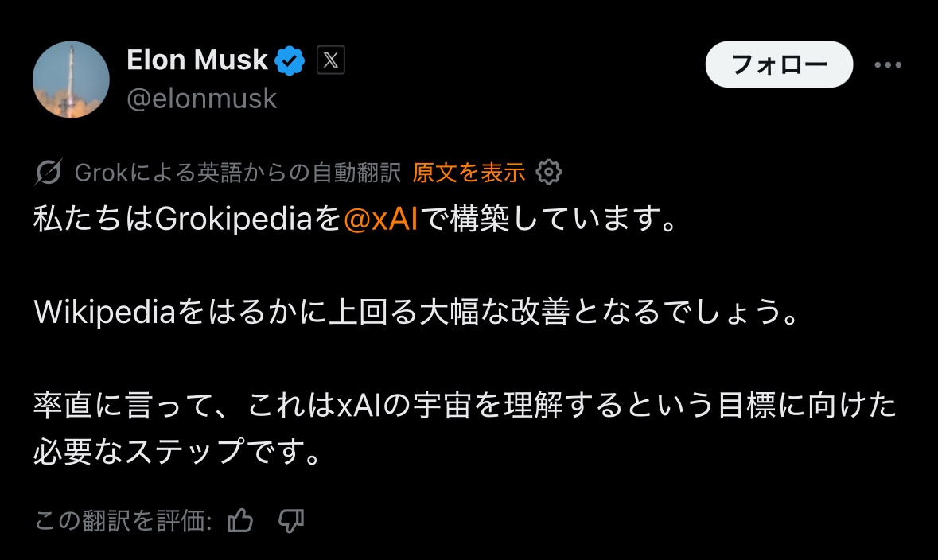Image resolution: width=938 pixels, height=560 pixels.
Task: Click the Grokによる英語からの自動翻訳 label
Action: [237, 172]
